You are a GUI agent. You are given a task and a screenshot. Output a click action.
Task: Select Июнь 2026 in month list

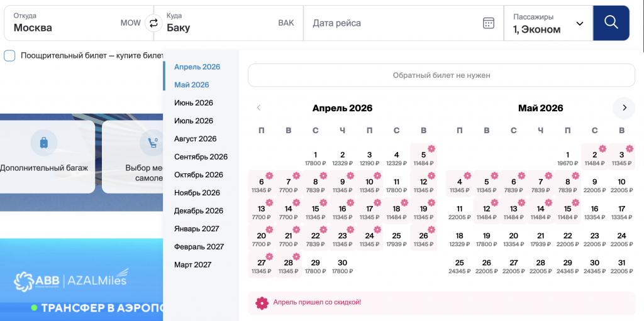pyautogui.click(x=194, y=103)
